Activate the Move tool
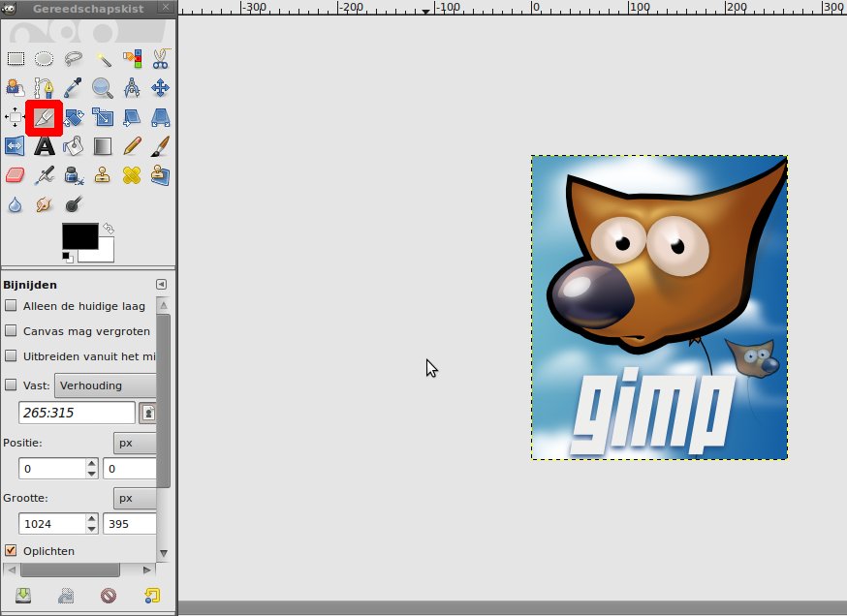This screenshot has width=847, height=616. (161, 87)
